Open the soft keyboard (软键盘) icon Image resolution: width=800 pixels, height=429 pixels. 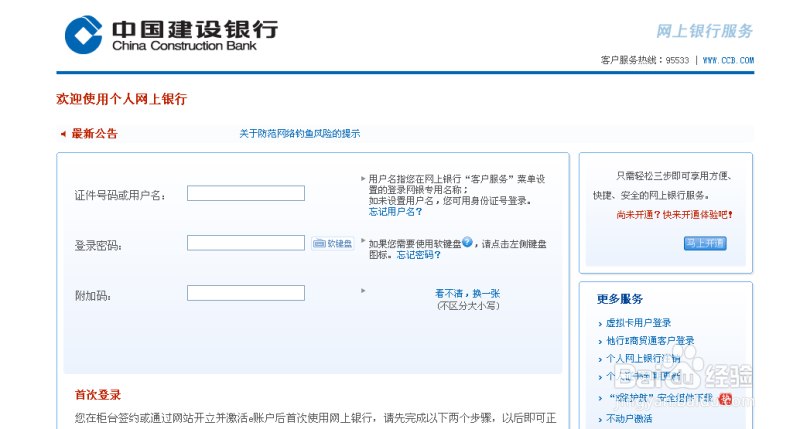click(x=333, y=243)
